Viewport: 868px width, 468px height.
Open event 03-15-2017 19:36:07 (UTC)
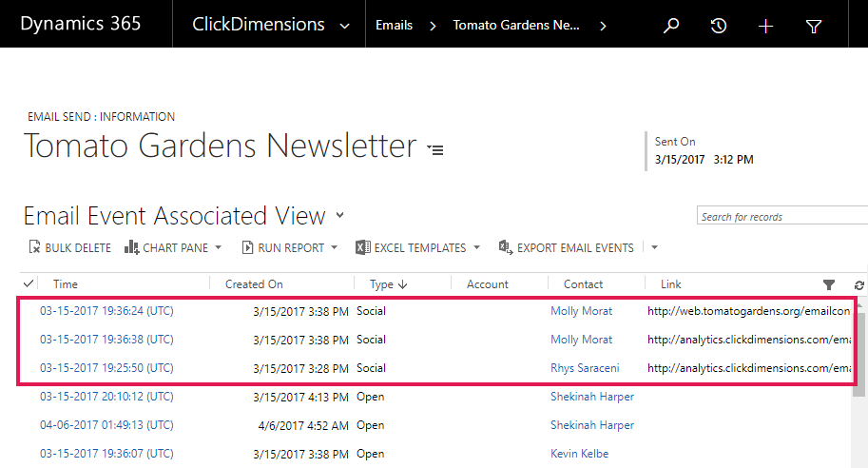tap(106, 454)
